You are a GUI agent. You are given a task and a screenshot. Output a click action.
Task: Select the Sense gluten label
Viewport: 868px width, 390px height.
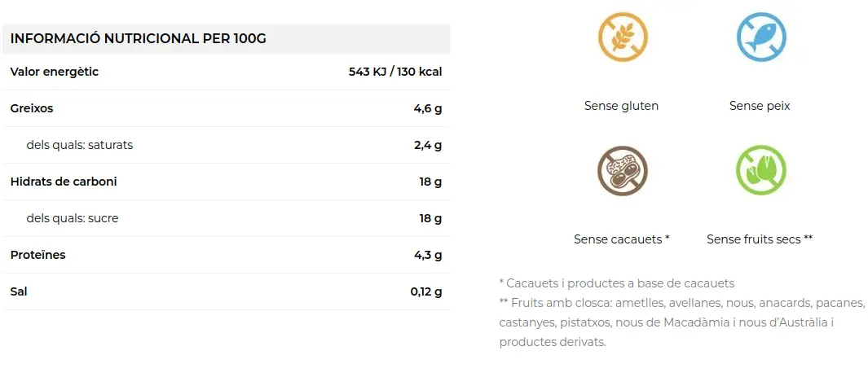(x=621, y=106)
